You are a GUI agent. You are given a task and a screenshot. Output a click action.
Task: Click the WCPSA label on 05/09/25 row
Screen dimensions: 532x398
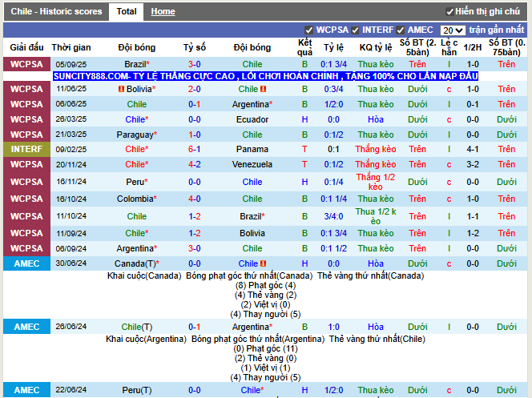[26, 64]
